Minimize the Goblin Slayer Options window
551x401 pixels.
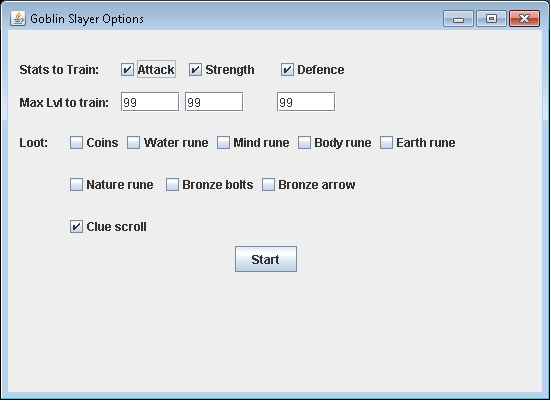click(458, 19)
